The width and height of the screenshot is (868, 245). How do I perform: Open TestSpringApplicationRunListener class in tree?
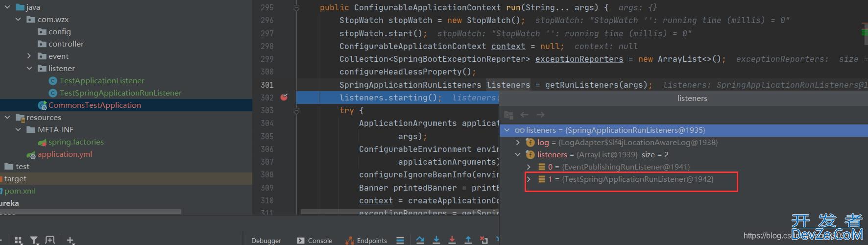coord(121,93)
